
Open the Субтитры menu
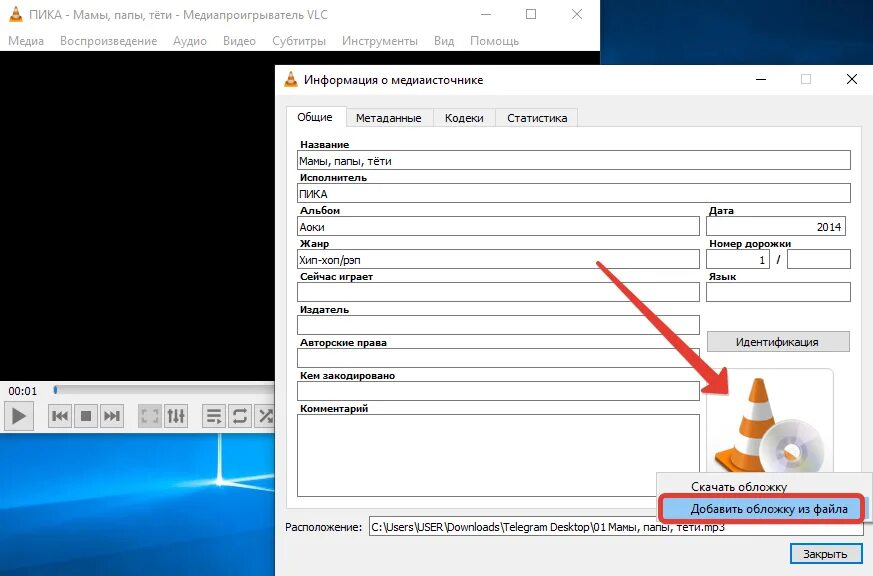[299, 41]
